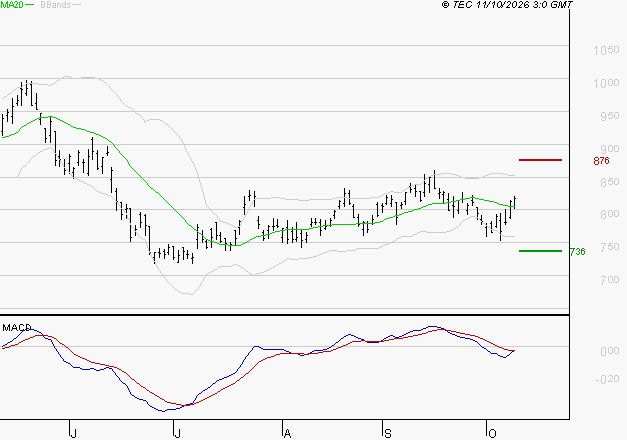Click the O month marker
Screen dimensions: 627x440
point(492,433)
